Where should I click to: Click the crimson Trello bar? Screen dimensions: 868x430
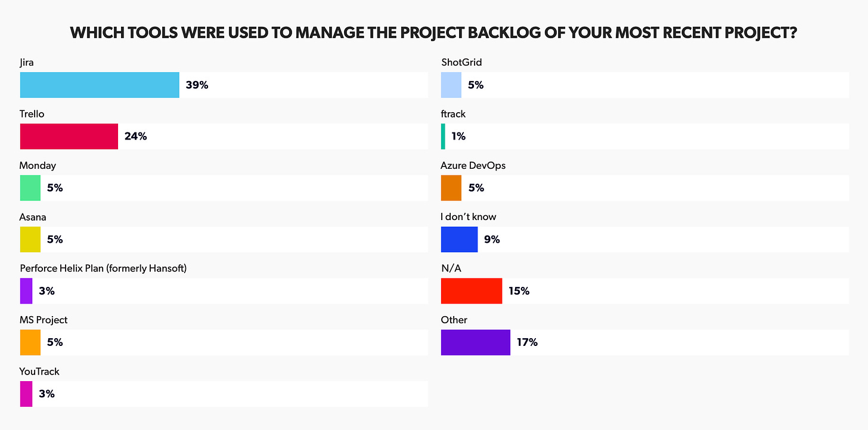click(69, 137)
